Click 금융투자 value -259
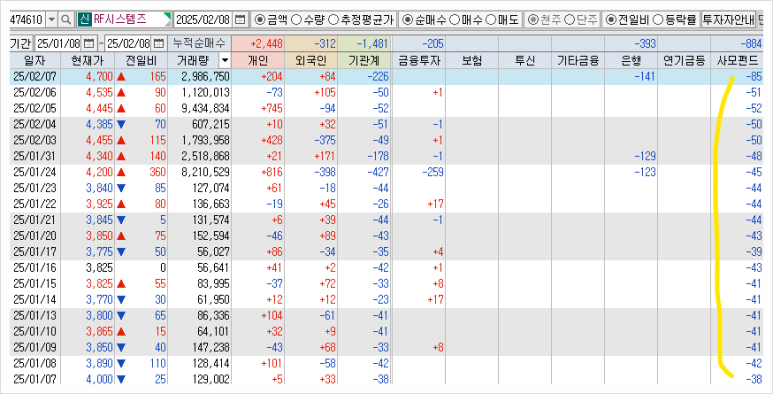Screen dimensions: 773x394 [432, 172]
